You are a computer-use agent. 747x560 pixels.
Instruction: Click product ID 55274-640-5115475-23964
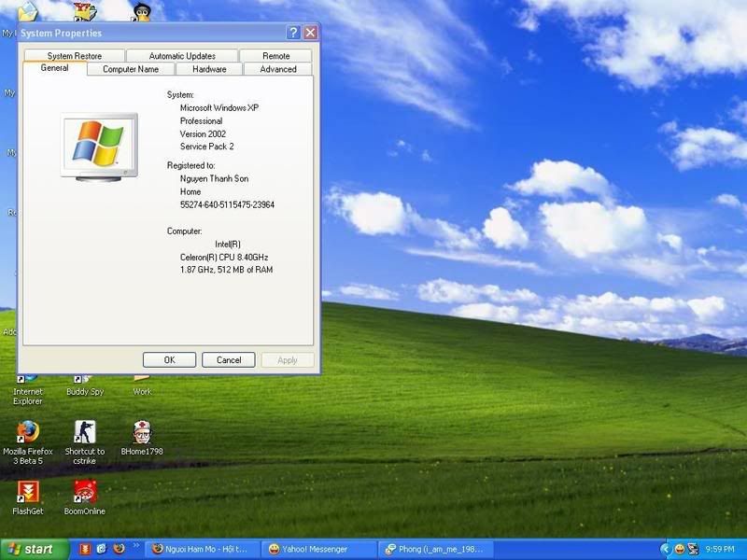pos(227,204)
